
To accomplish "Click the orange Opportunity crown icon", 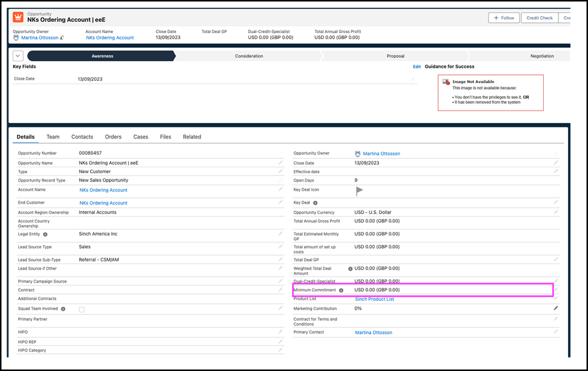I will point(18,17).
